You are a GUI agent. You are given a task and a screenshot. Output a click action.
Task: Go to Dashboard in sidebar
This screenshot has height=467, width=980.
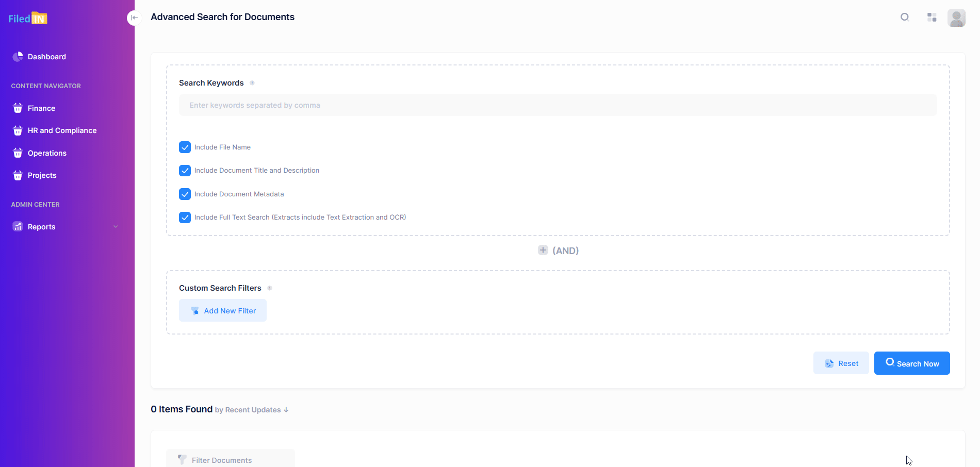point(47,57)
